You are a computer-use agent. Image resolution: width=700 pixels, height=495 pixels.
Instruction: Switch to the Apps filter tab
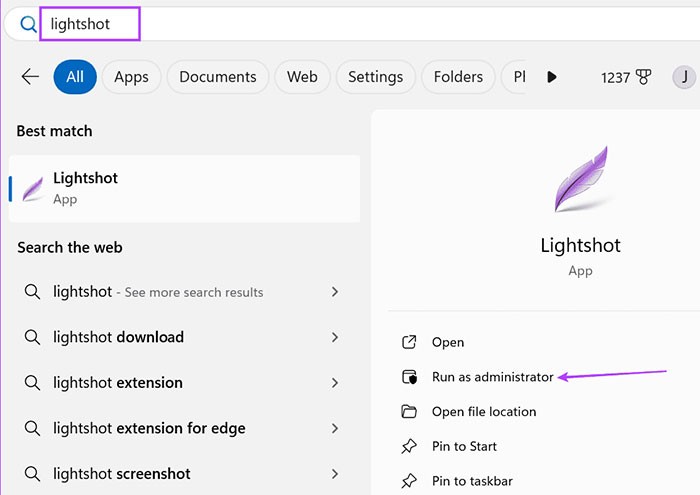point(131,77)
